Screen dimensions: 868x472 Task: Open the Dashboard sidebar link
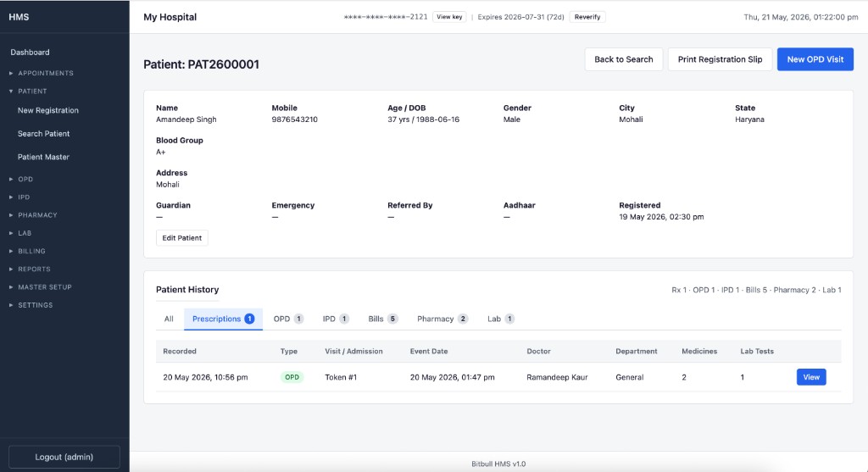[x=30, y=52]
